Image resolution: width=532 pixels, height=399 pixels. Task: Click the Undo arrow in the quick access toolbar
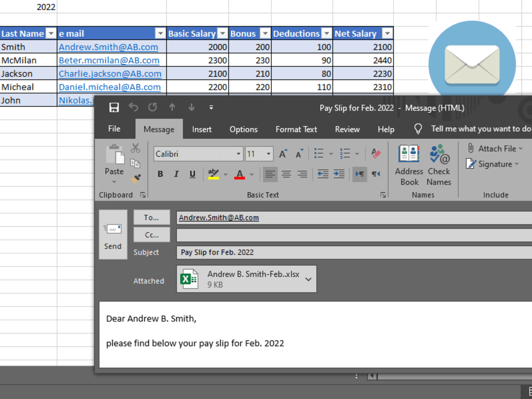pos(134,107)
